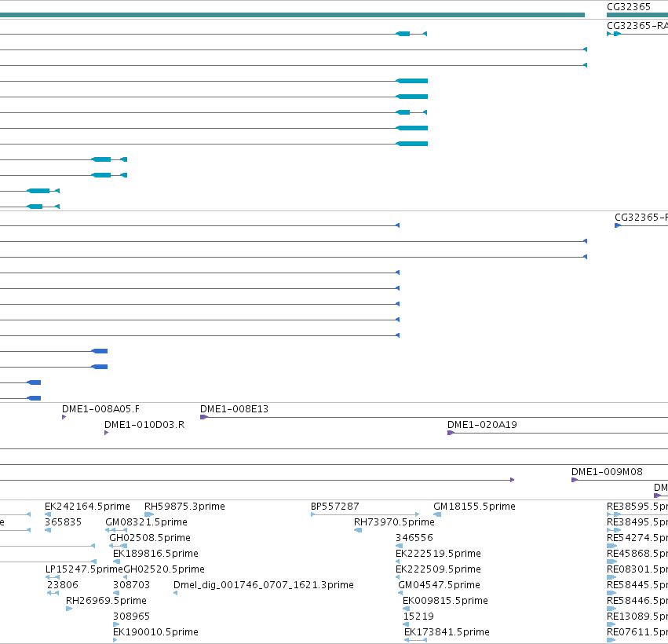Select the 308703 label
Image resolution: width=668 pixels, height=644 pixels.
coord(131,585)
